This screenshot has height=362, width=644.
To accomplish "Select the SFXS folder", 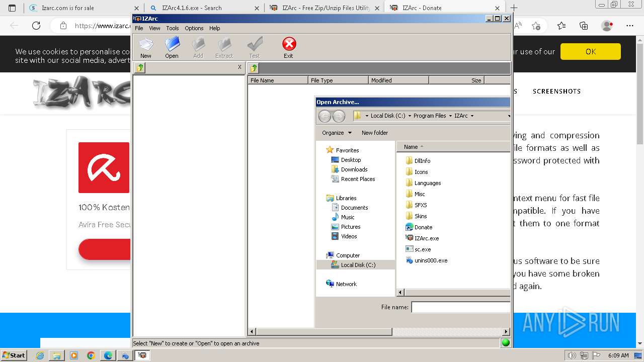I will tap(416, 205).
